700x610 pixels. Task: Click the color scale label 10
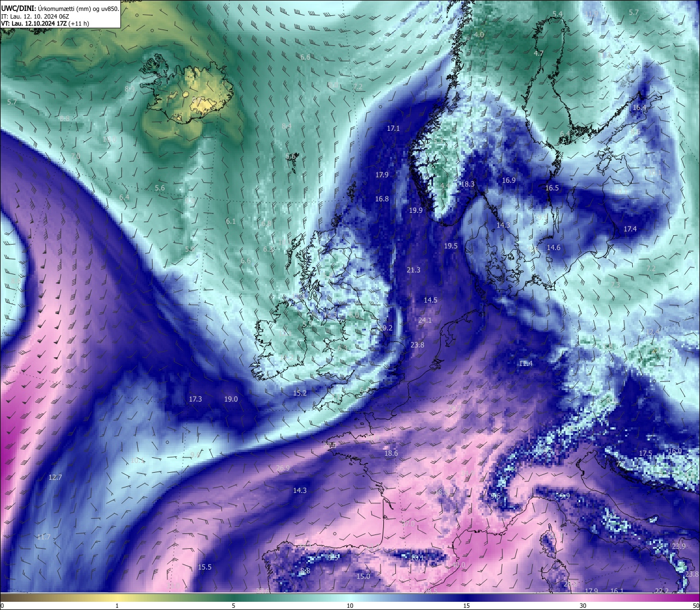click(x=350, y=606)
